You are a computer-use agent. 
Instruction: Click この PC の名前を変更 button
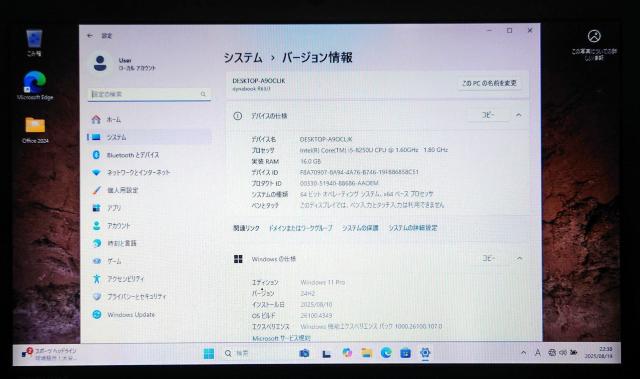pos(489,83)
